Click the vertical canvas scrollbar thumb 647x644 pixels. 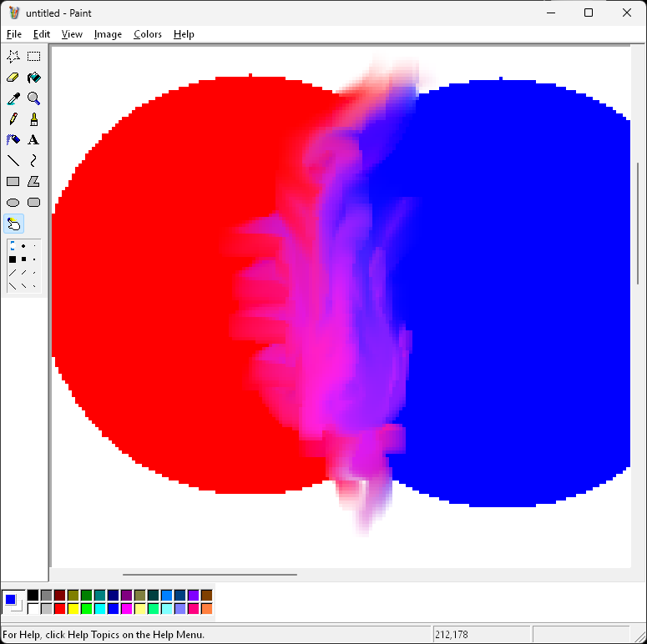638,224
